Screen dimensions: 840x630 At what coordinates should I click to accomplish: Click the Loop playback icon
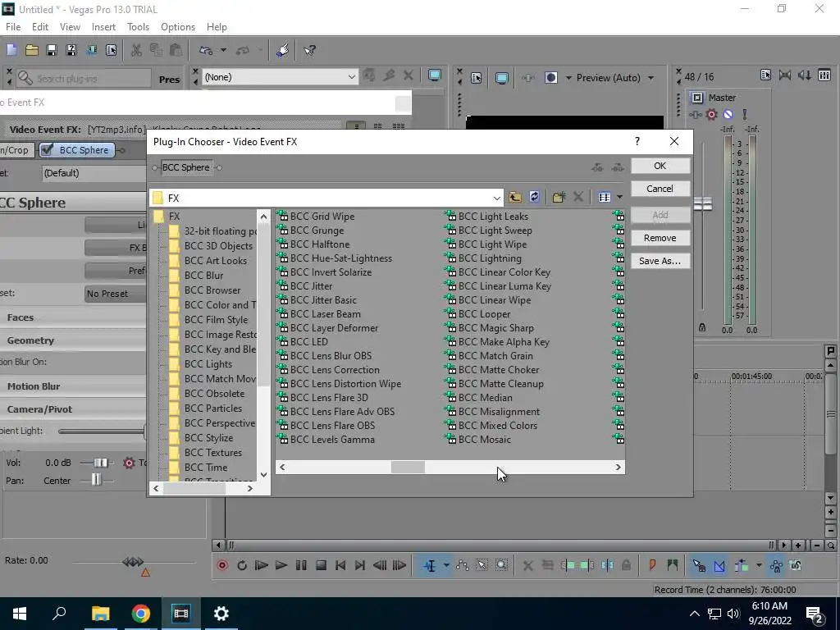[242, 565]
